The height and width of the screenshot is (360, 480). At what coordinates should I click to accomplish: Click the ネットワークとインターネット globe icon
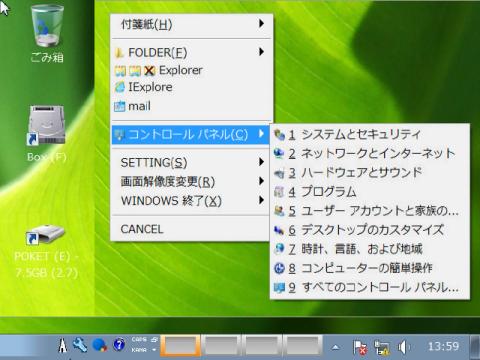279,154
